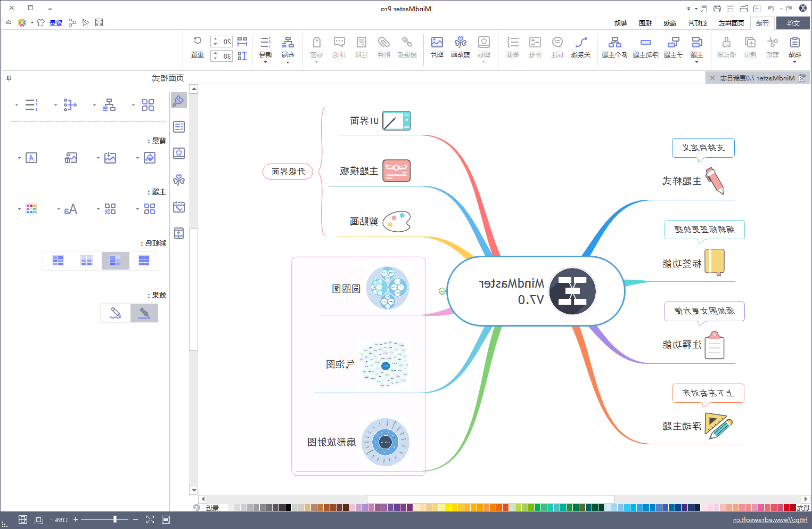Switch to the Slideshow (幻灯片) tab

[x=697, y=23]
